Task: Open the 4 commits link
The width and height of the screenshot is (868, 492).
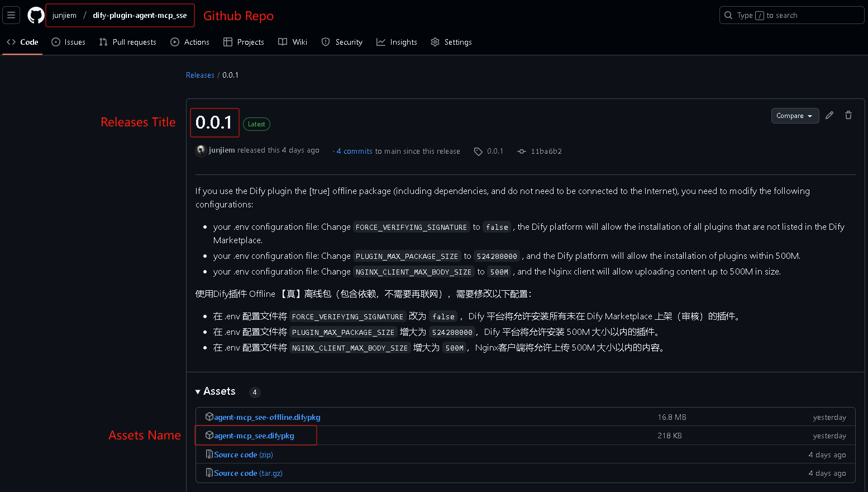Action: 354,151
